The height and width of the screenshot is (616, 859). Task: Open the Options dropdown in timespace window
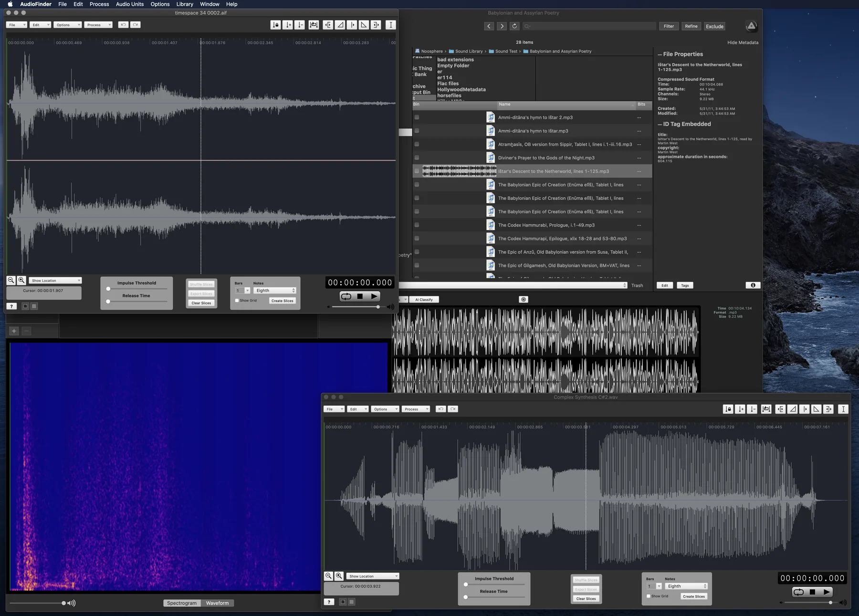(67, 25)
